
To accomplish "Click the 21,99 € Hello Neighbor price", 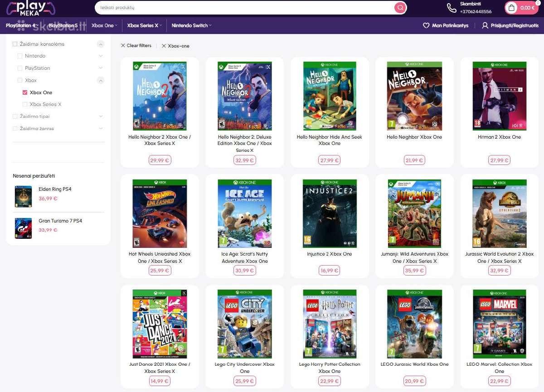I will tap(414, 160).
